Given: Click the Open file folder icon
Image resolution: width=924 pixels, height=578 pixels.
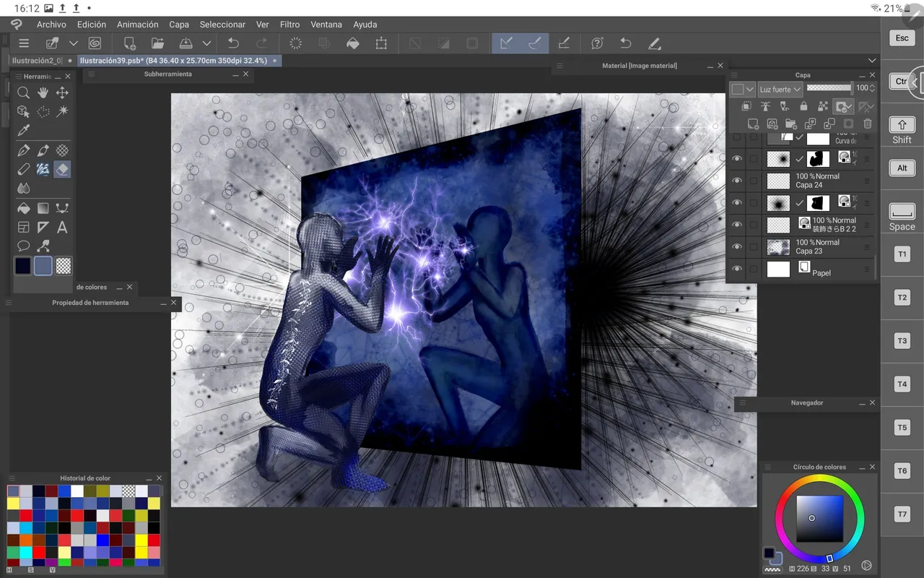Looking at the screenshot, I should [157, 43].
